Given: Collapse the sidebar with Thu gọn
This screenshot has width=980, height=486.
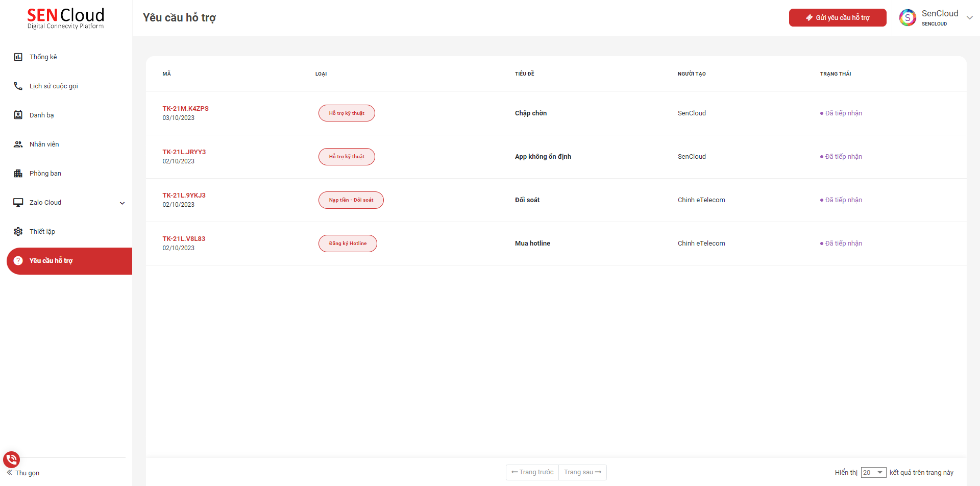Looking at the screenshot, I should tap(23, 473).
